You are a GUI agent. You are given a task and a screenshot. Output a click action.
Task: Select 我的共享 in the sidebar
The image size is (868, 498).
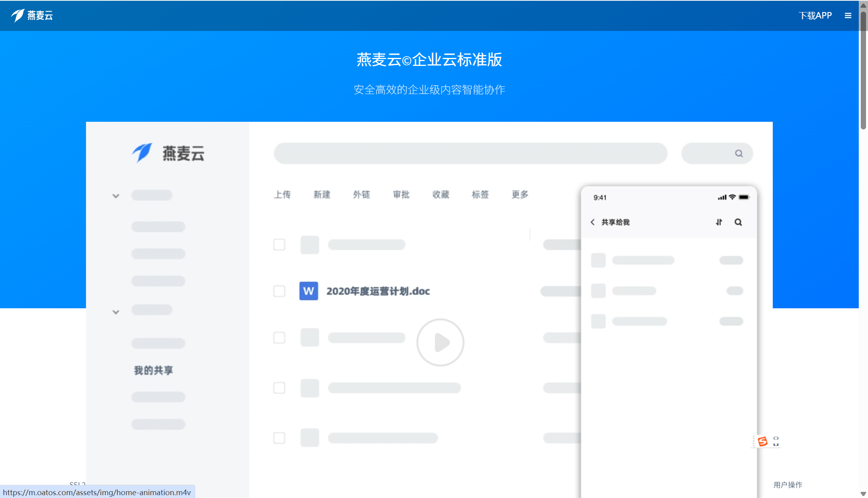click(154, 370)
